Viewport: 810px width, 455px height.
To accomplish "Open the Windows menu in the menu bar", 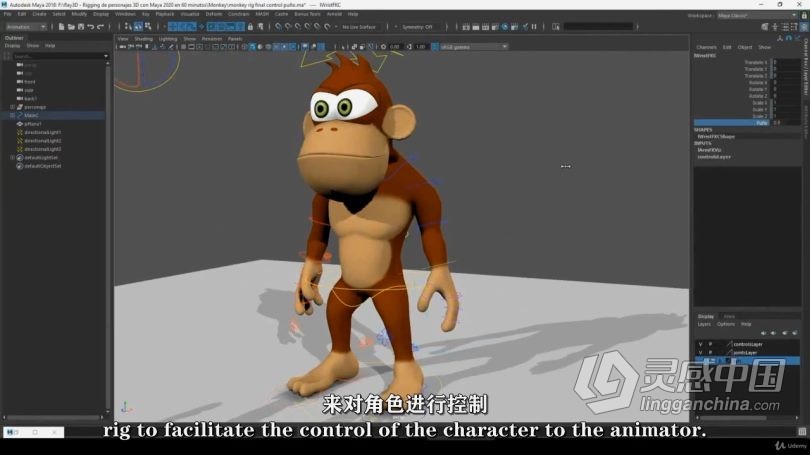I will (x=125, y=14).
